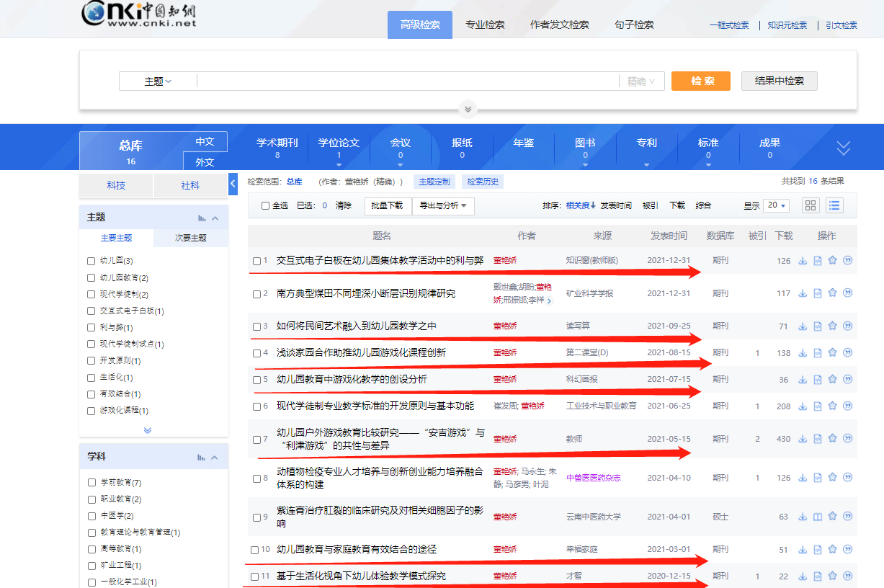Expand the 导出与分析 dropdown menu

pyautogui.click(x=442, y=206)
